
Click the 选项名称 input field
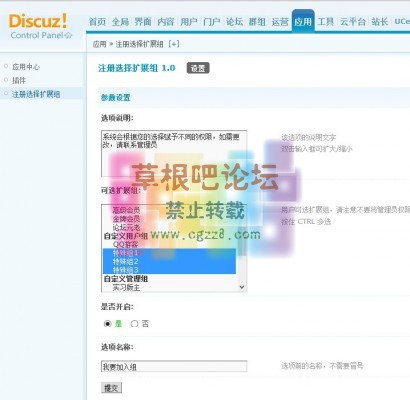click(174, 366)
